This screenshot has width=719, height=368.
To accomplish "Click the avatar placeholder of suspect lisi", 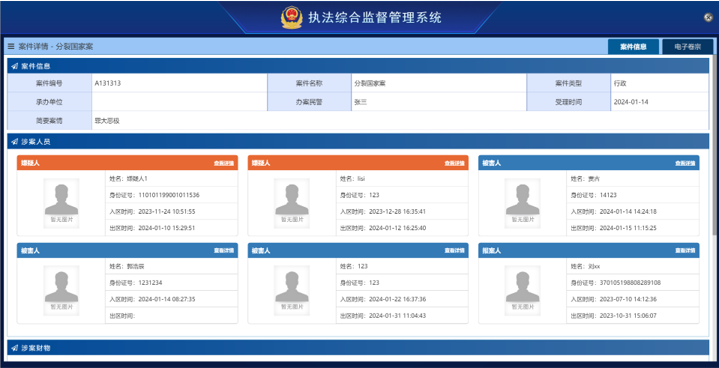I will click(x=292, y=203).
